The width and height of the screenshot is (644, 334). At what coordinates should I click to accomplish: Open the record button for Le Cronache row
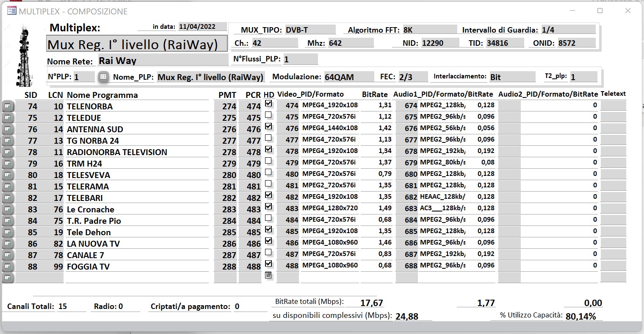8,209
